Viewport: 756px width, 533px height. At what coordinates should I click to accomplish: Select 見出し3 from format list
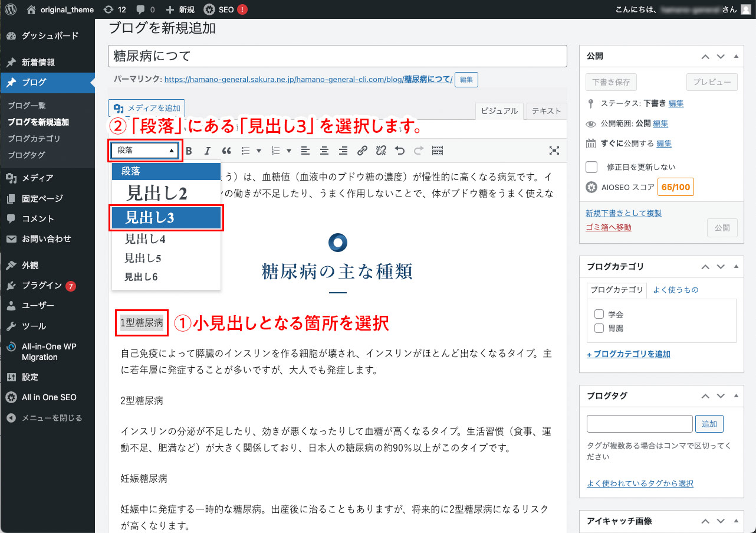(x=166, y=218)
